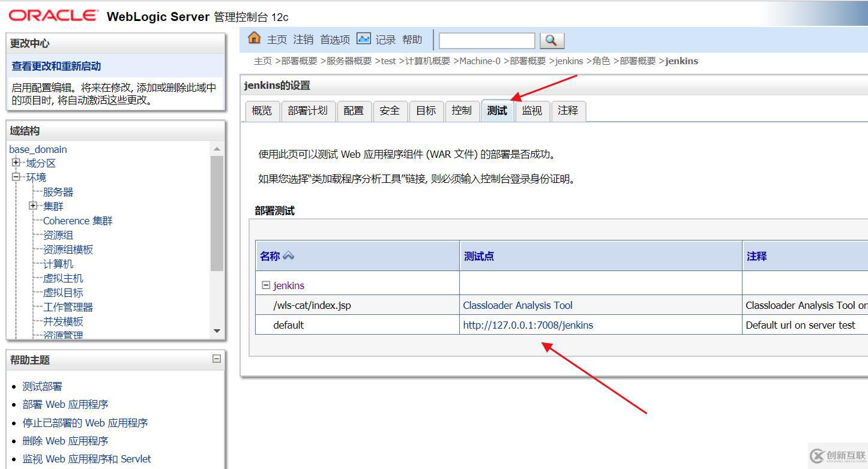Image resolution: width=868 pixels, height=469 pixels.
Task: Open 部署 Web 应用程序 help topic
Action: coord(65,404)
